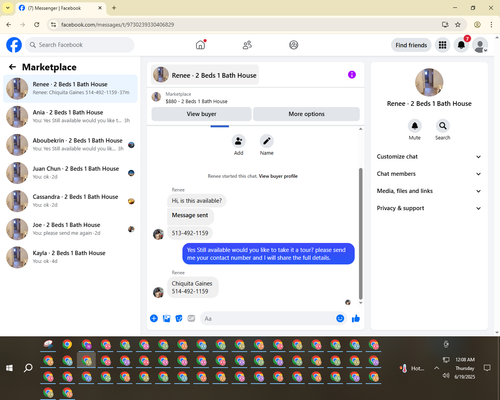Select the Messenger | Facebook tab
Image resolution: width=500 pixels, height=400 pixels.
click(60, 8)
